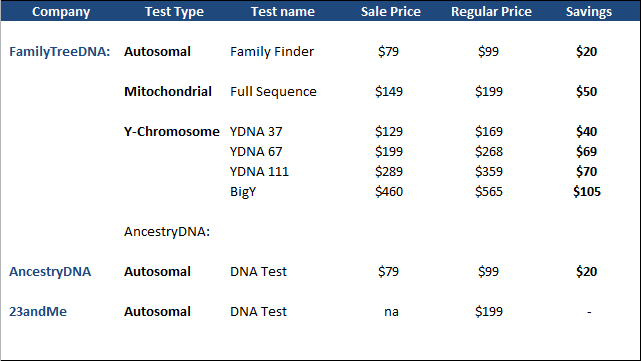Click the Mitochondrial test type cell

coord(168,92)
